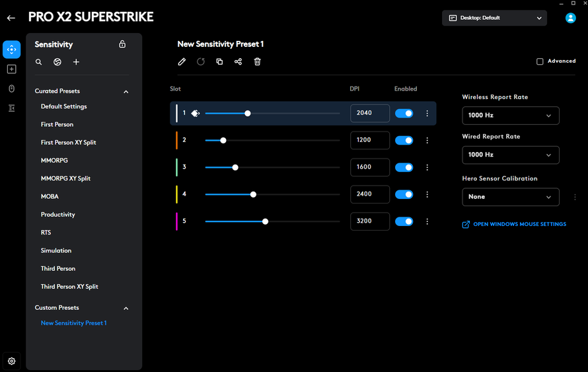
Task: Collapse the Curated Presets section
Action: pyautogui.click(x=126, y=91)
